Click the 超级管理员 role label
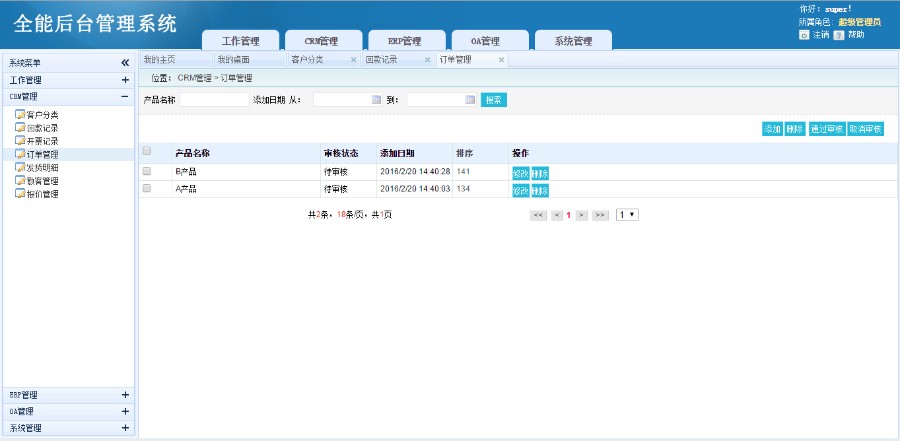Screen dimensions: 900x441 (x=859, y=22)
